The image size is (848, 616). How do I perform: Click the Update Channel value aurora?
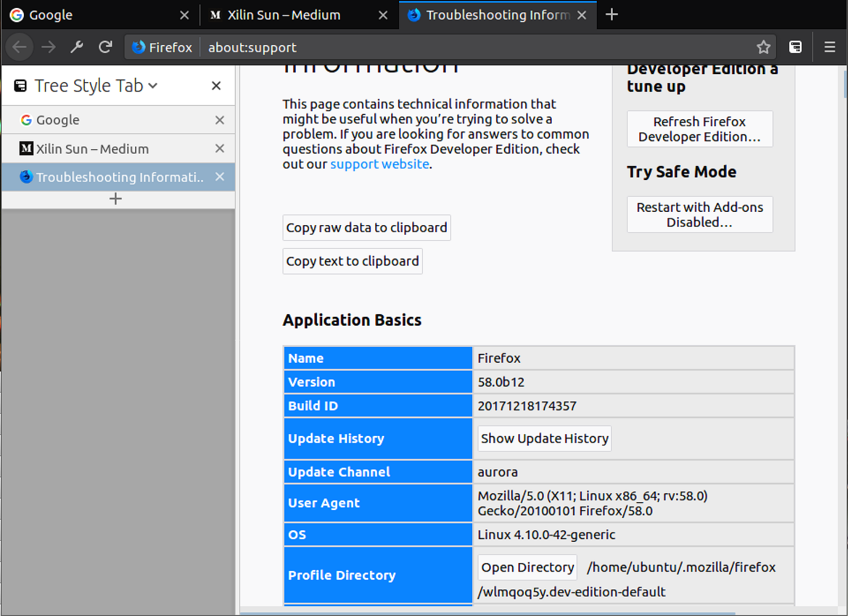coord(498,472)
